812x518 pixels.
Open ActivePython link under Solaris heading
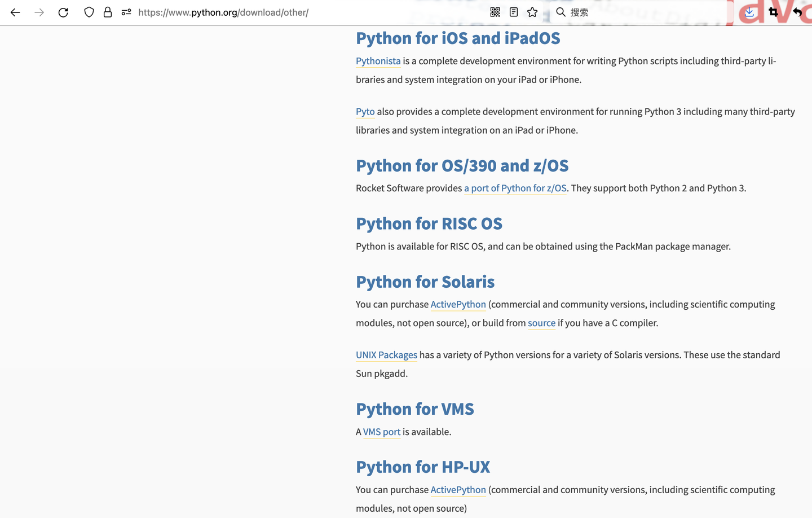[x=458, y=305]
